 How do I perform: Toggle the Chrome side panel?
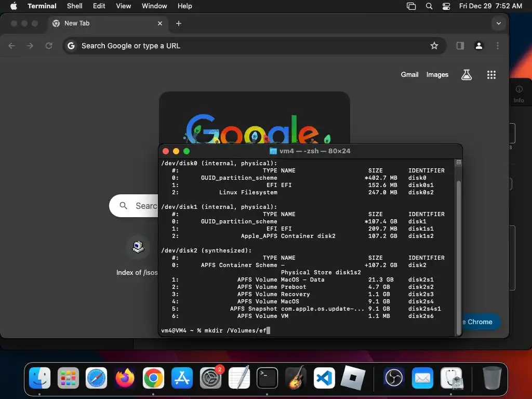(460, 46)
